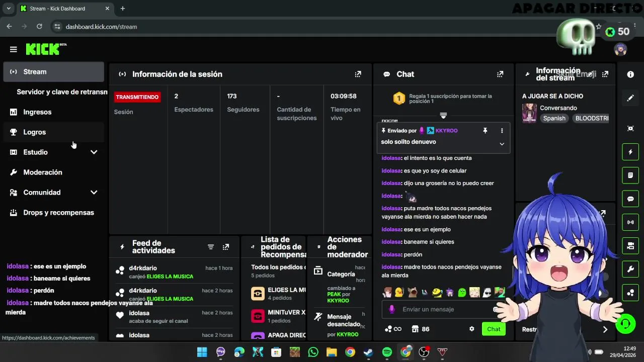Pop out the Información de la sesión panel
This screenshot has width=644, height=362.
[358, 74]
